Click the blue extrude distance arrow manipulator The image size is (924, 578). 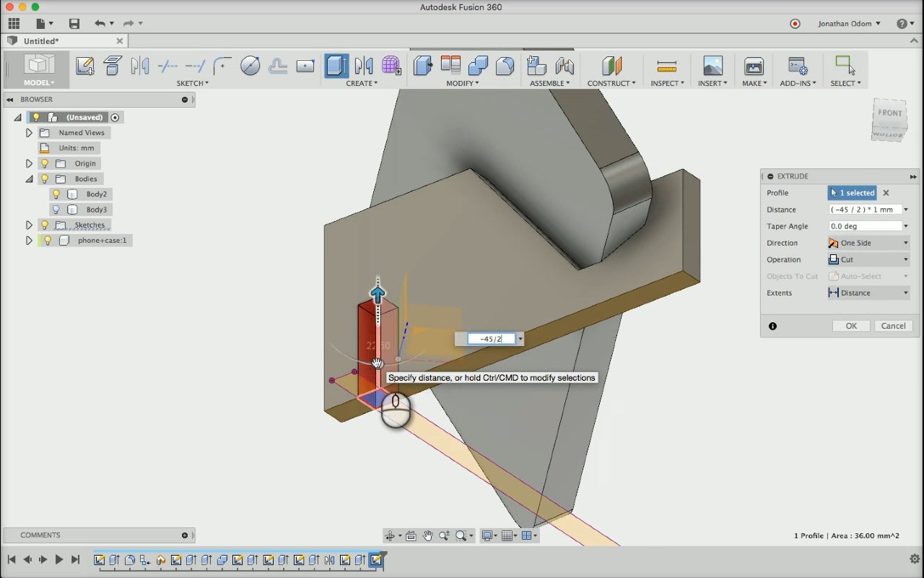pyautogui.click(x=378, y=293)
